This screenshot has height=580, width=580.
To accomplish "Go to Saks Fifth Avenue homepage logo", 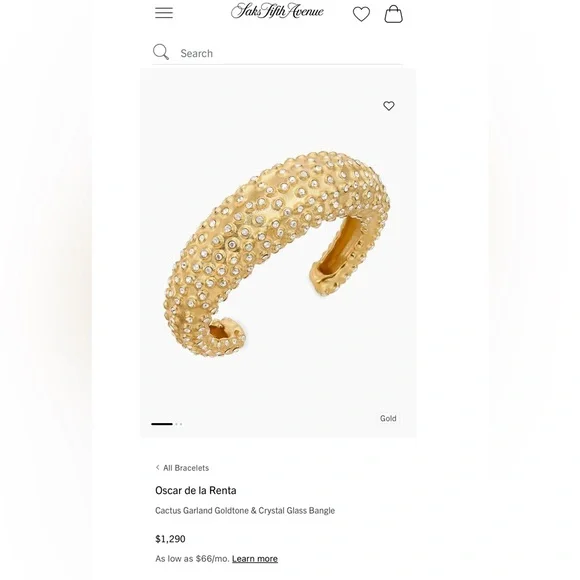I will tap(277, 11).
